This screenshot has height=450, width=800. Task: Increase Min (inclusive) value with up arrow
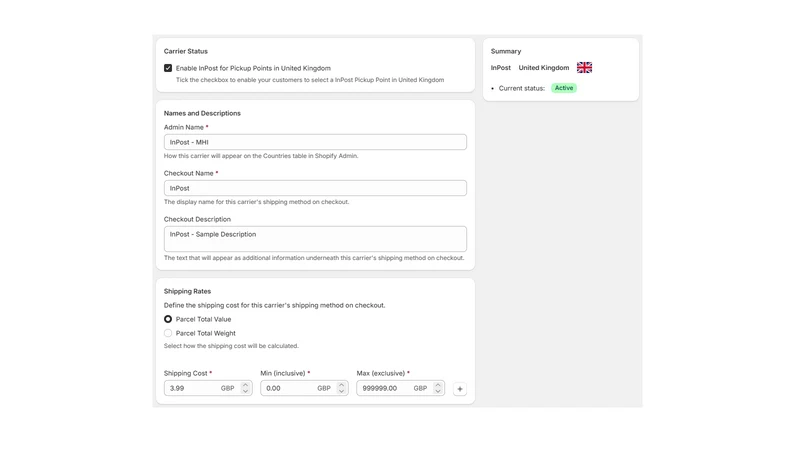click(342, 385)
